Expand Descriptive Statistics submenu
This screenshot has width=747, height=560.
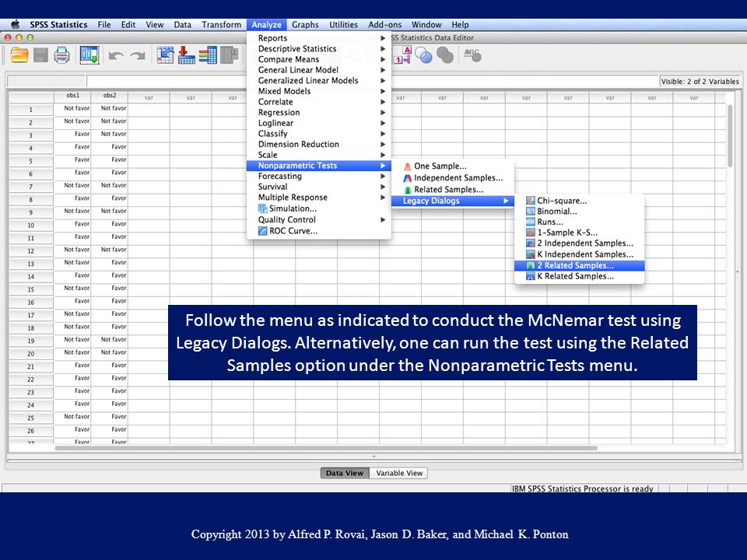click(319, 48)
